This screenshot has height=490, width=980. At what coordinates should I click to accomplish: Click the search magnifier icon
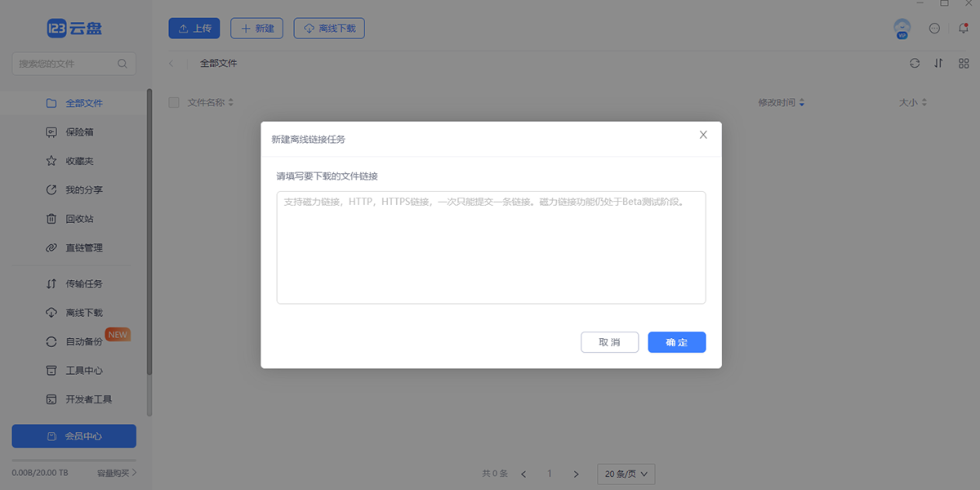point(122,64)
